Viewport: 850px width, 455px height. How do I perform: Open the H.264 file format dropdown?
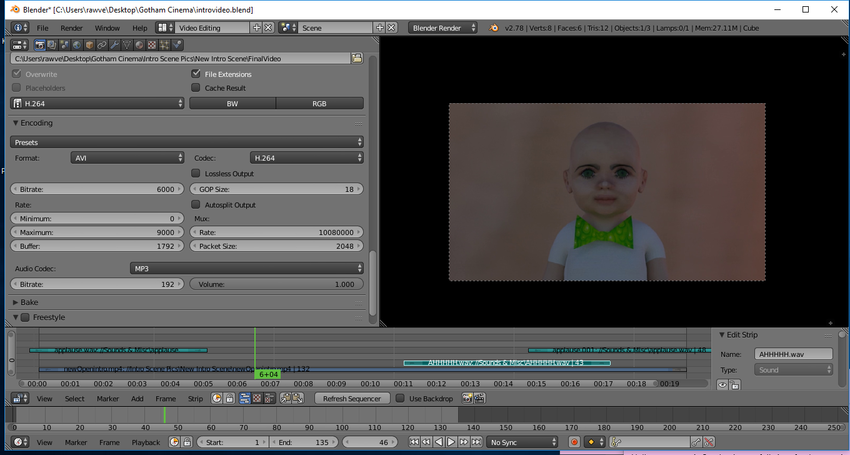[x=98, y=103]
